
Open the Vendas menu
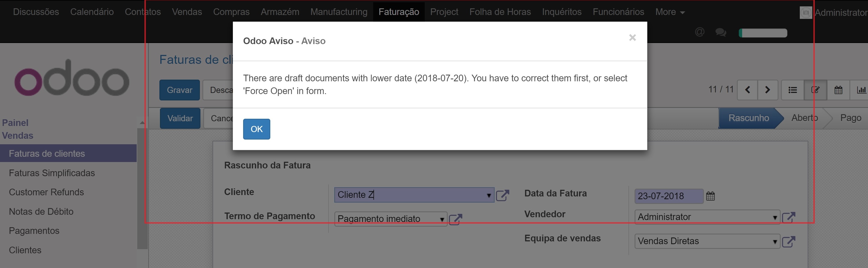point(187,12)
